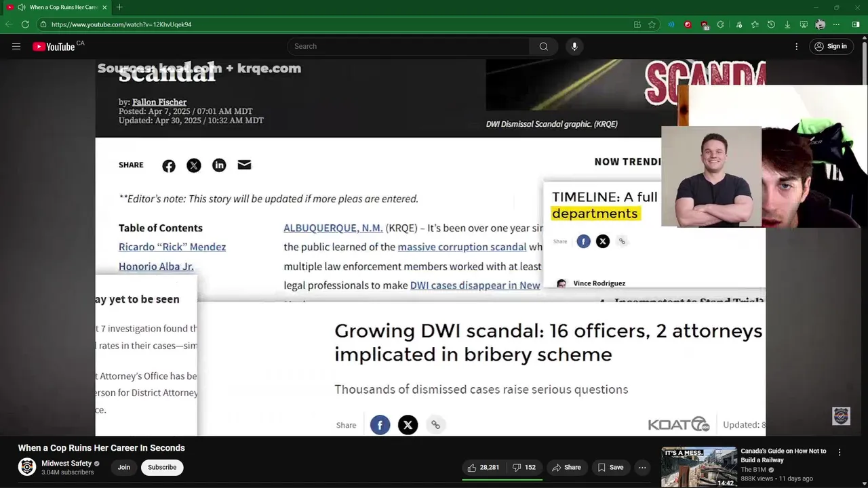868x488 pixels.
Task: Open browser Settings and more menu
Action: (x=837, y=24)
